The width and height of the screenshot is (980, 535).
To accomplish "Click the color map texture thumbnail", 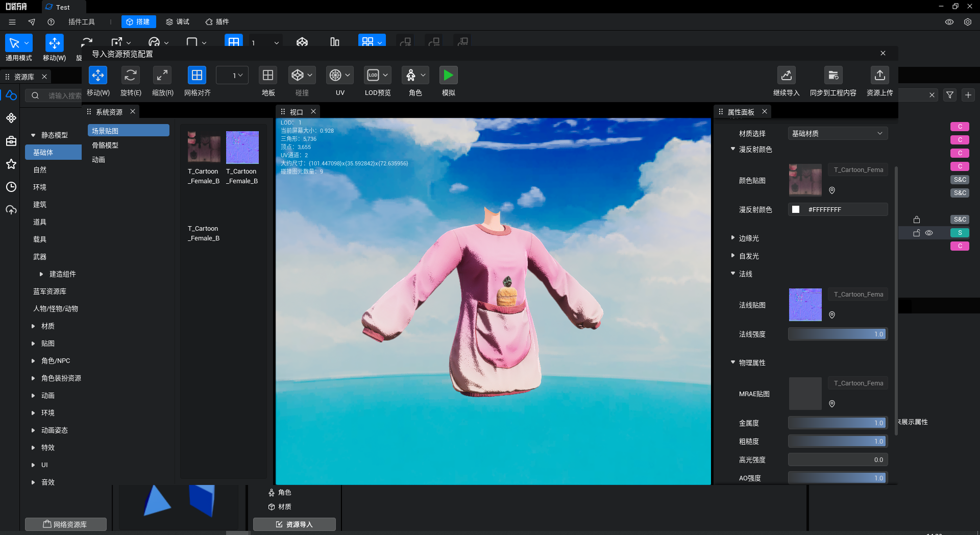I will [805, 180].
